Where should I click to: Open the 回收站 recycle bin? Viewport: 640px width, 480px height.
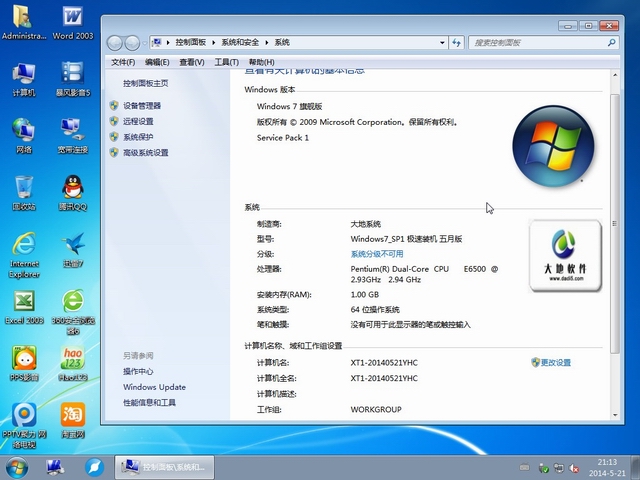click(24, 193)
